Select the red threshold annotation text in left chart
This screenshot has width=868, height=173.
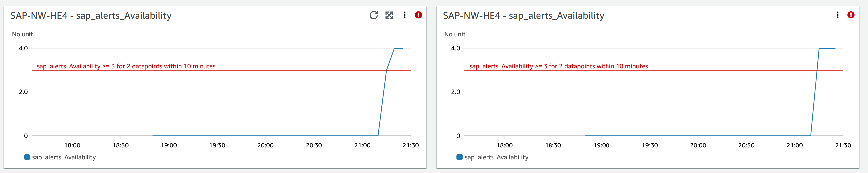point(126,66)
